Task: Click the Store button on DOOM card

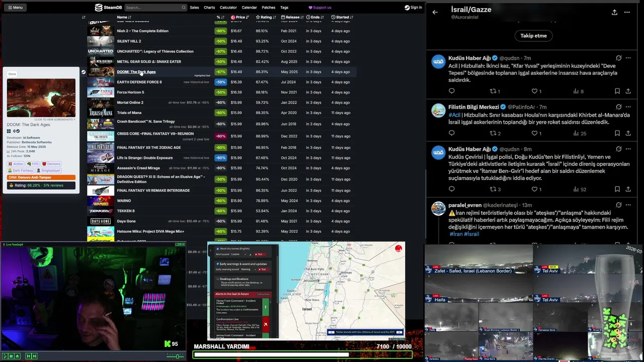Action: (12, 74)
